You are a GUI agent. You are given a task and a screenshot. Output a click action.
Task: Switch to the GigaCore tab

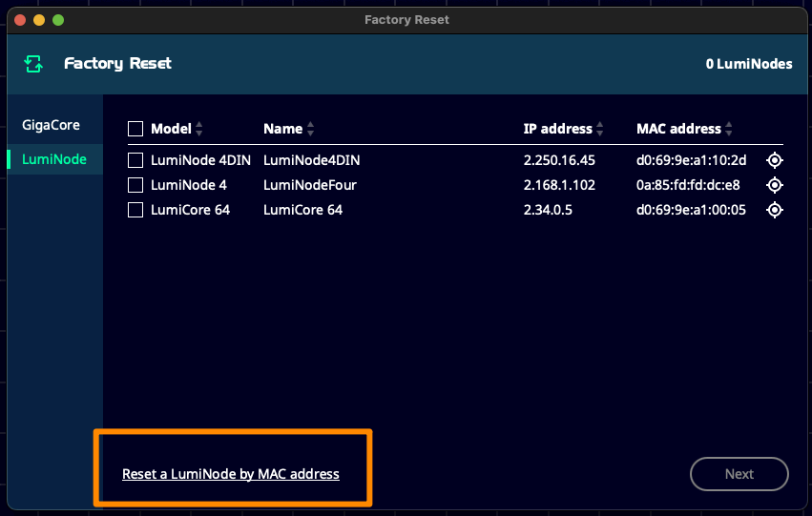(x=51, y=125)
